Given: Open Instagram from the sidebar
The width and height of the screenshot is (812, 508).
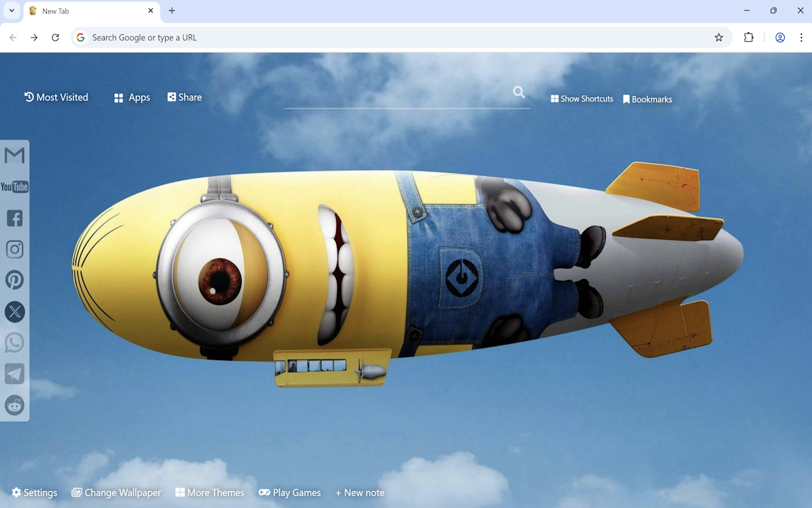Looking at the screenshot, I should point(14,249).
